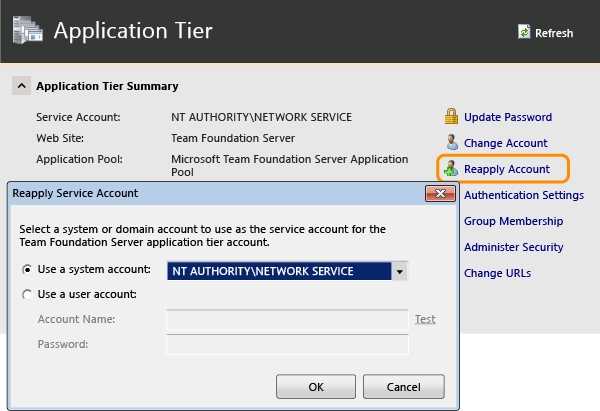Click the 'Reapply Service Account' dialog title
Image resolution: width=600 pixels, height=411 pixels.
click(75, 193)
